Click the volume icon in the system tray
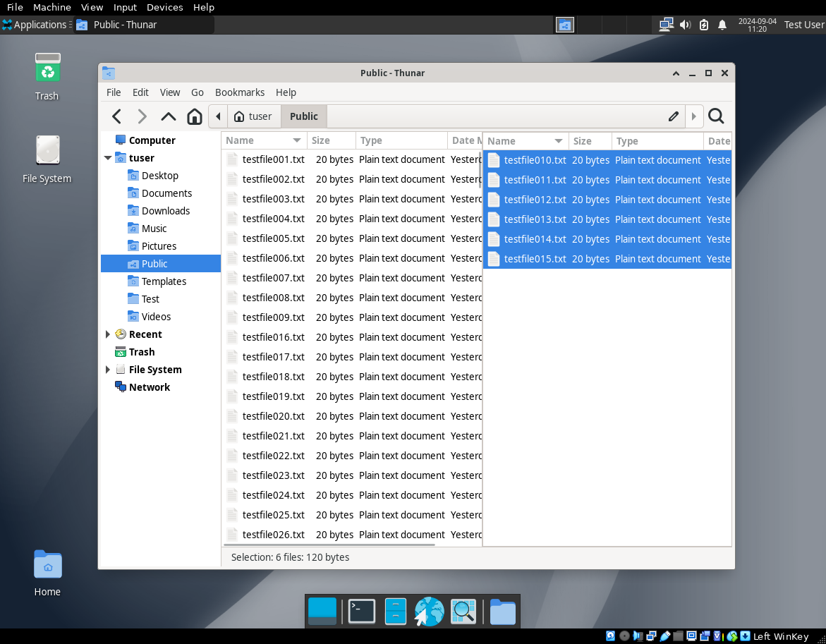Screen dimensions: 826x644 click(685, 25)
